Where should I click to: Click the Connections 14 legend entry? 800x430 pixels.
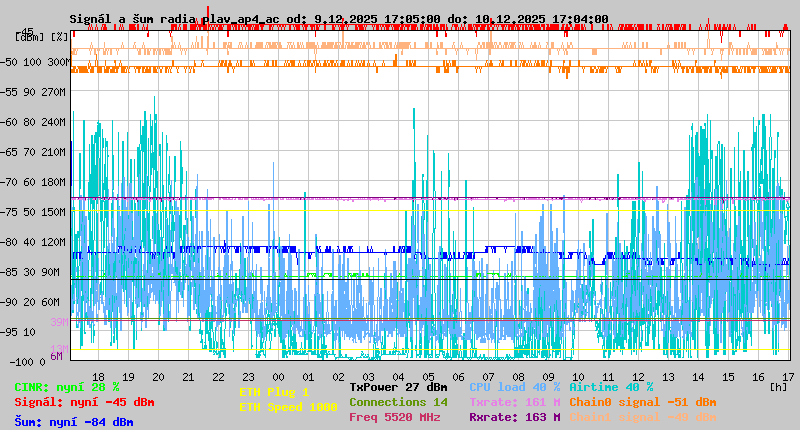pos(398,402)
